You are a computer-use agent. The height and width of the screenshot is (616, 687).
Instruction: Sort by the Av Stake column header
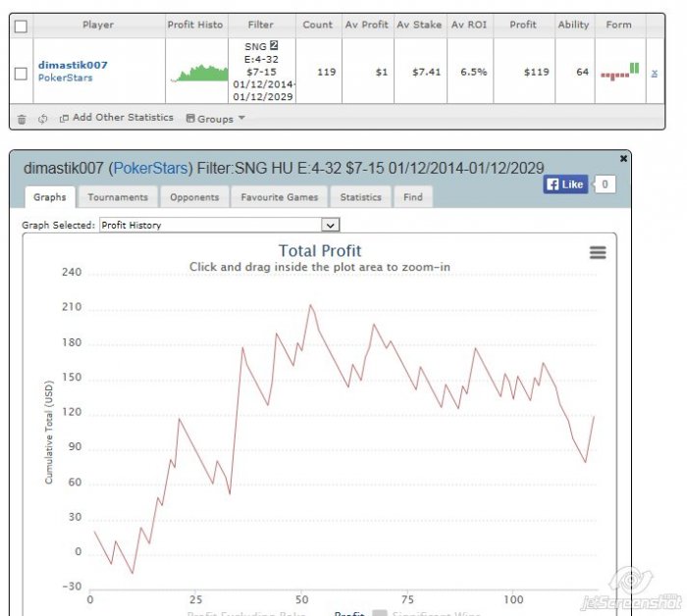click(x=419, y=25)
